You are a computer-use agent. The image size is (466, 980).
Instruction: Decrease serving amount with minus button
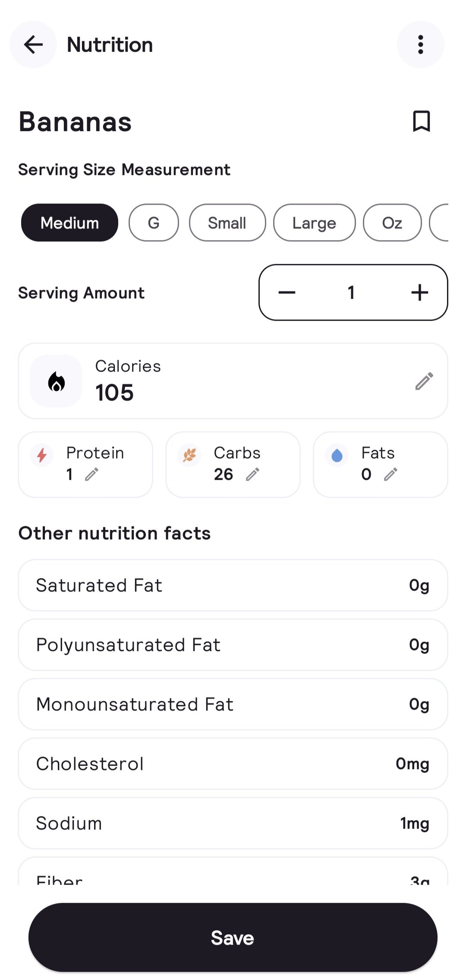pyautogui.click(x=287, y=293)
